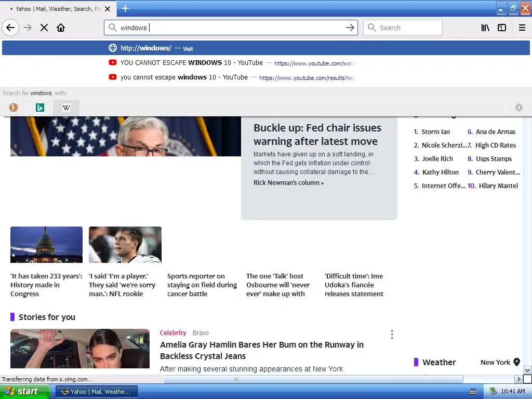Stop loading the page
The height and width of the screenshot is (399, 532).
pyautogui.click(x=44, y=28)
